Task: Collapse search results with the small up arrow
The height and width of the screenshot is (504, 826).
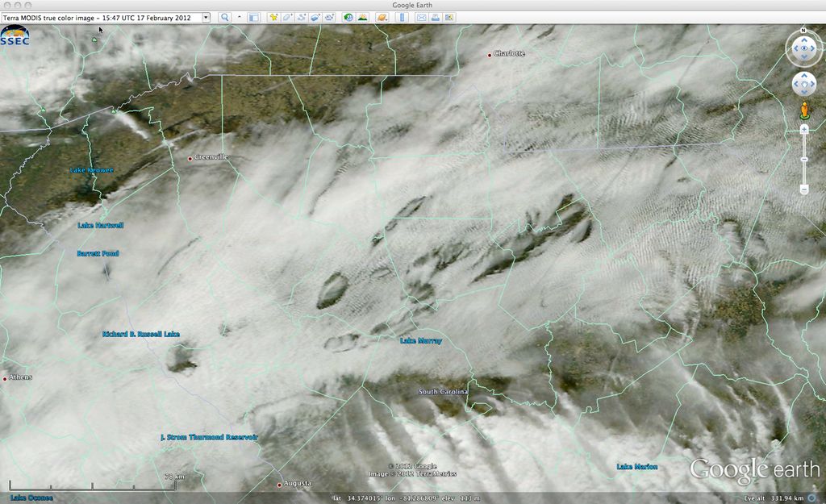Action: coord(239,18)
